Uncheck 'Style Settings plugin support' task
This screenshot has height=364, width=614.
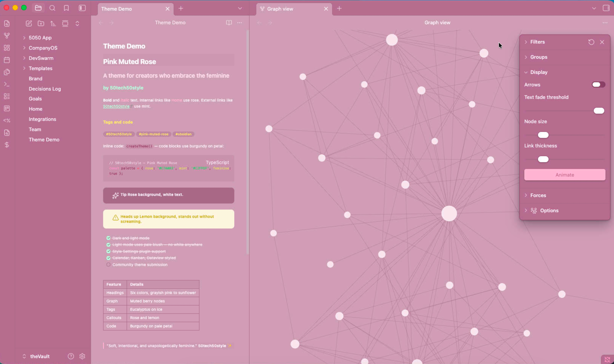click(108, 251)
